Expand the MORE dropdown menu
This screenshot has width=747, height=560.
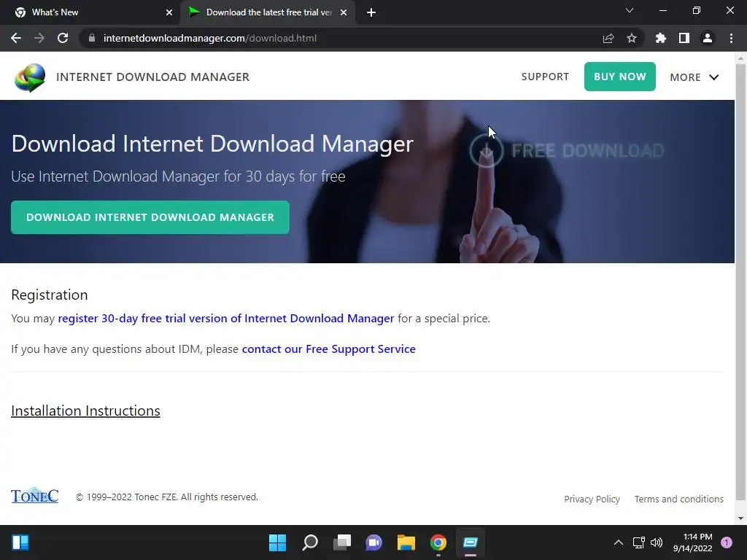click(x=694, y=77)
